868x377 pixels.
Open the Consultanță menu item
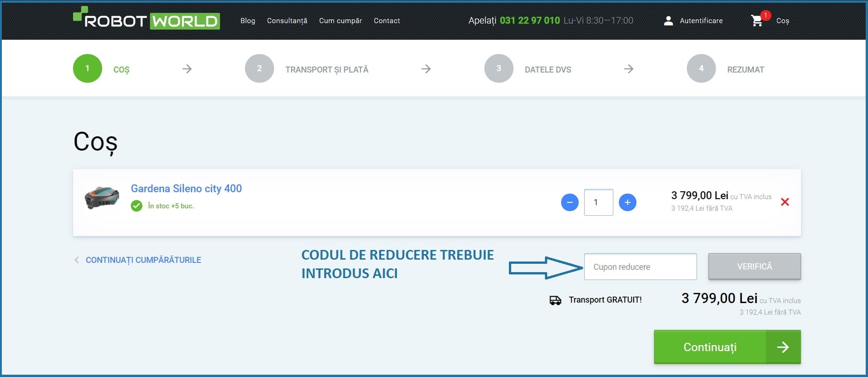tap(287, 21)
